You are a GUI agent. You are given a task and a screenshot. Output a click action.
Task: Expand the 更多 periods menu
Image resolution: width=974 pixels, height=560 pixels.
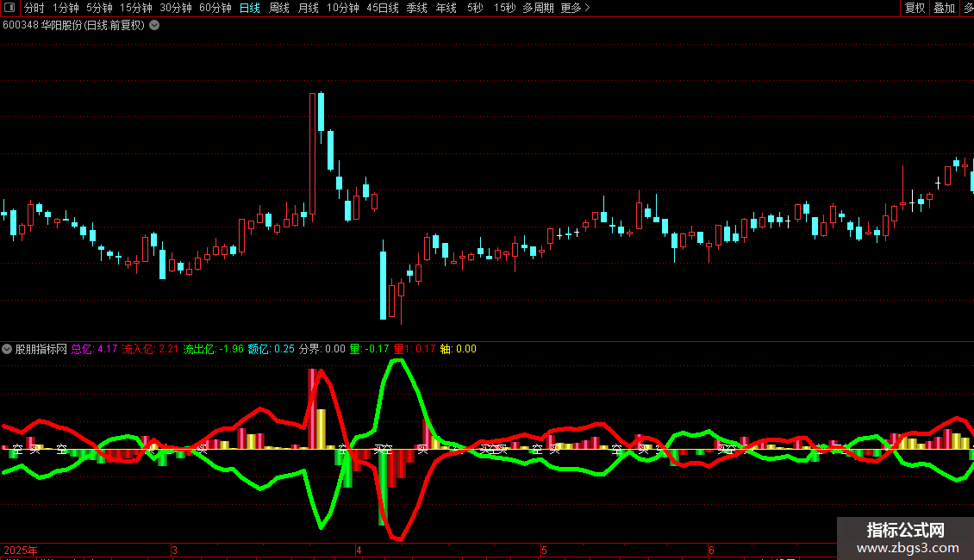(x=575, y=8)
